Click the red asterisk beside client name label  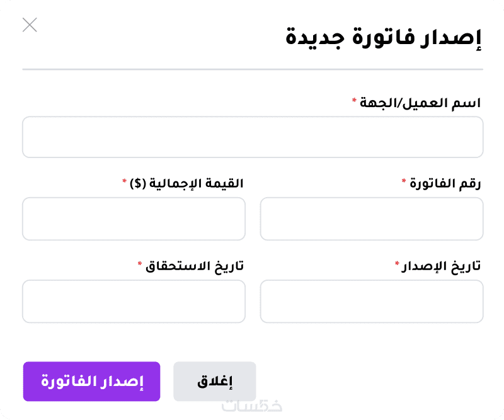coord(354,101)
